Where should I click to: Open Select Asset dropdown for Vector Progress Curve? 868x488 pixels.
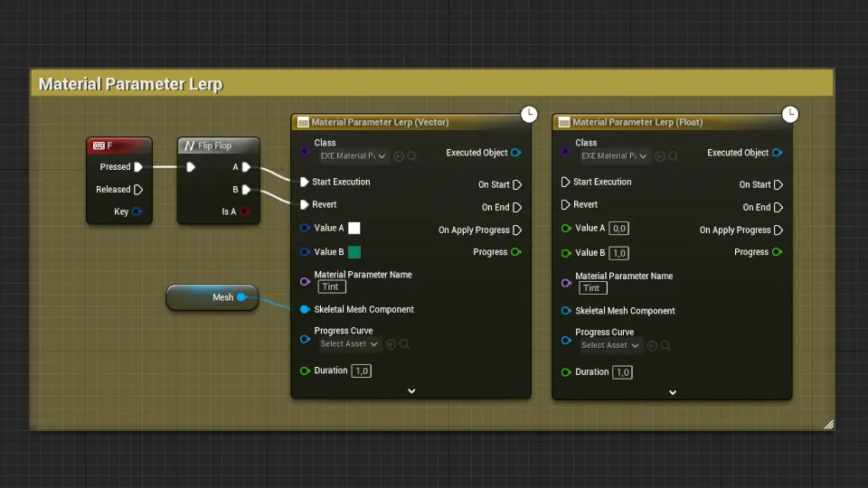349,344
